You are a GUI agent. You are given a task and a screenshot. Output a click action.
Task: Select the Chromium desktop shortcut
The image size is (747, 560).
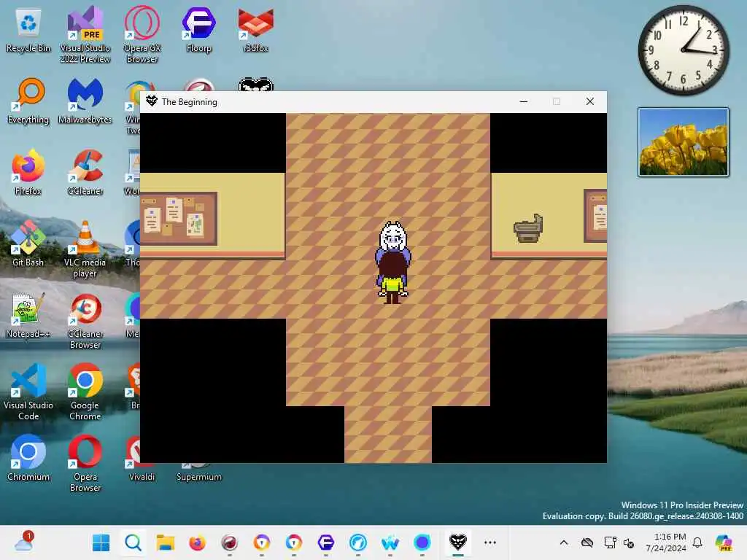pos(28,458)
